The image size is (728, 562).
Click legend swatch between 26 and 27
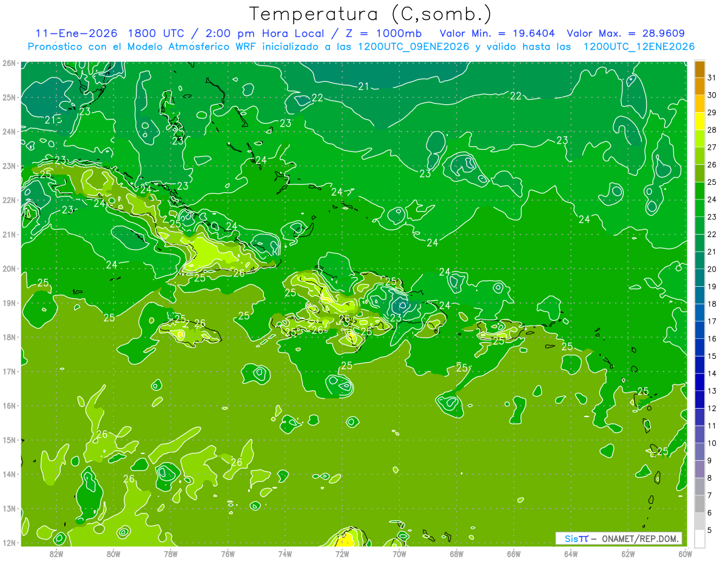tap(699, 156)
